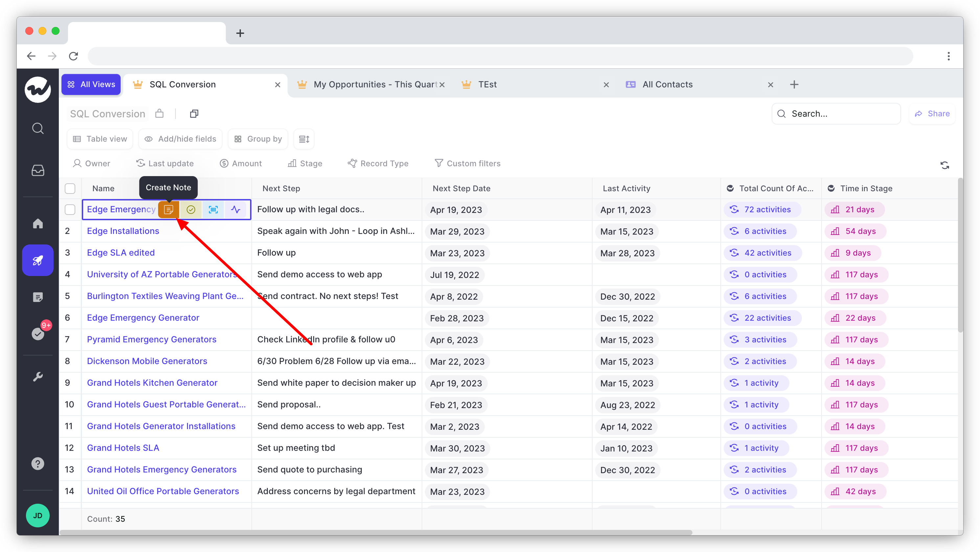Open the Edge Installations record link
The image size is (980, 552).
[x=123, y=231]
